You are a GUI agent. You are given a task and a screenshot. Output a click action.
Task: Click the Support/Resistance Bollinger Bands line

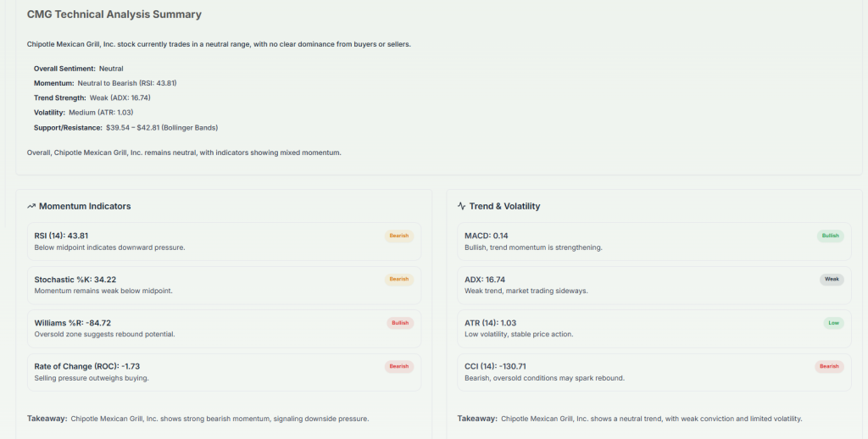[x=125, y=127]
